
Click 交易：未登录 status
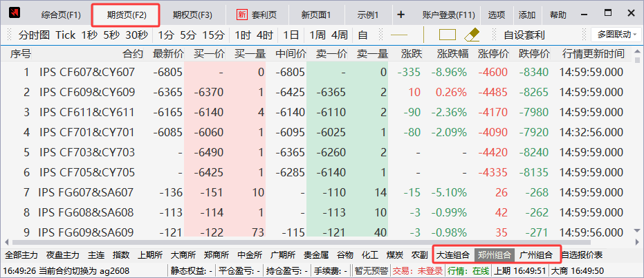point(418,271)
